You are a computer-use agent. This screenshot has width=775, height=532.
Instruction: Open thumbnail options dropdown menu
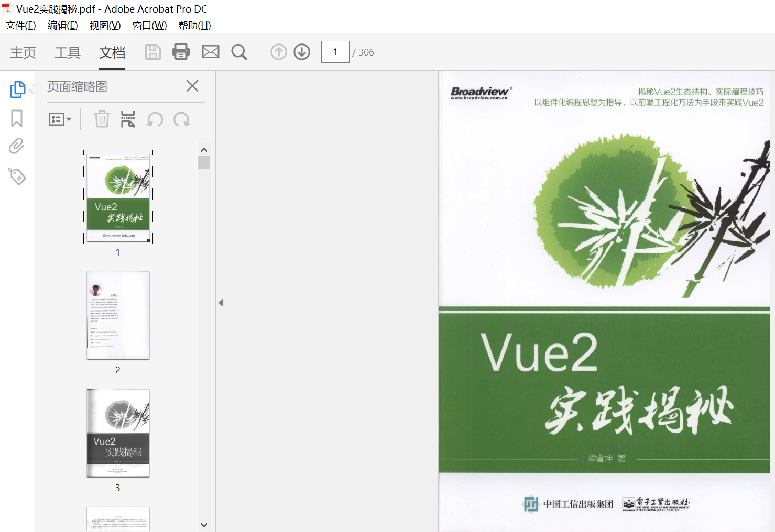pyautogui.click(x=60, y=119)
